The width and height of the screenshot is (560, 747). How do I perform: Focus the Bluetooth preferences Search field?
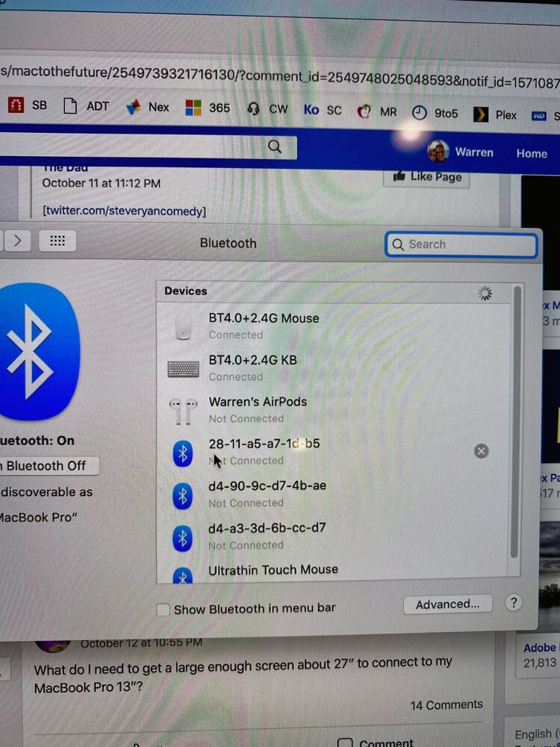point(461,245)
